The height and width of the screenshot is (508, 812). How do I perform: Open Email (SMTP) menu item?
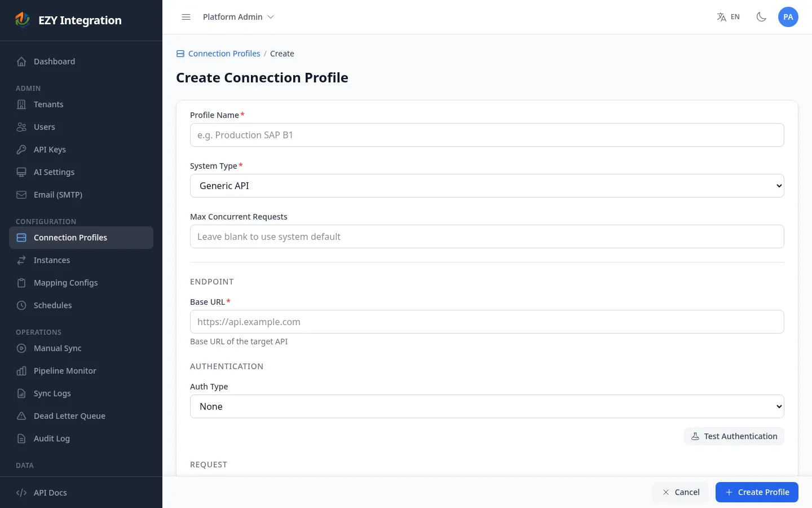pyautogui.click(x=81, y=195)
